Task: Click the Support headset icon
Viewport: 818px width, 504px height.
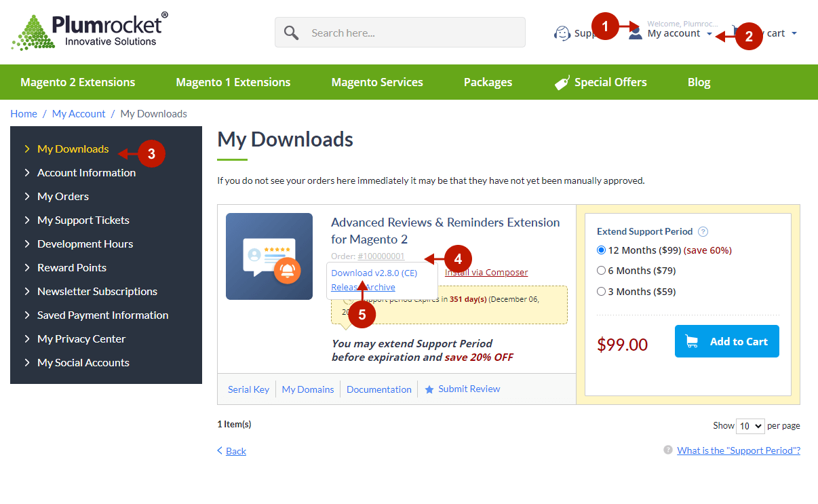Action: 564,33
